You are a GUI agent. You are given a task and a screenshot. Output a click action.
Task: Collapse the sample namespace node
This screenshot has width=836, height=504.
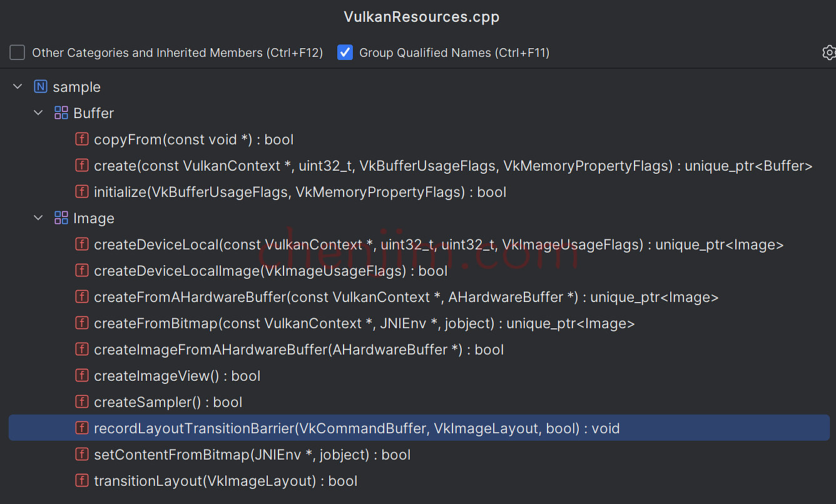(x=17, y=86)
